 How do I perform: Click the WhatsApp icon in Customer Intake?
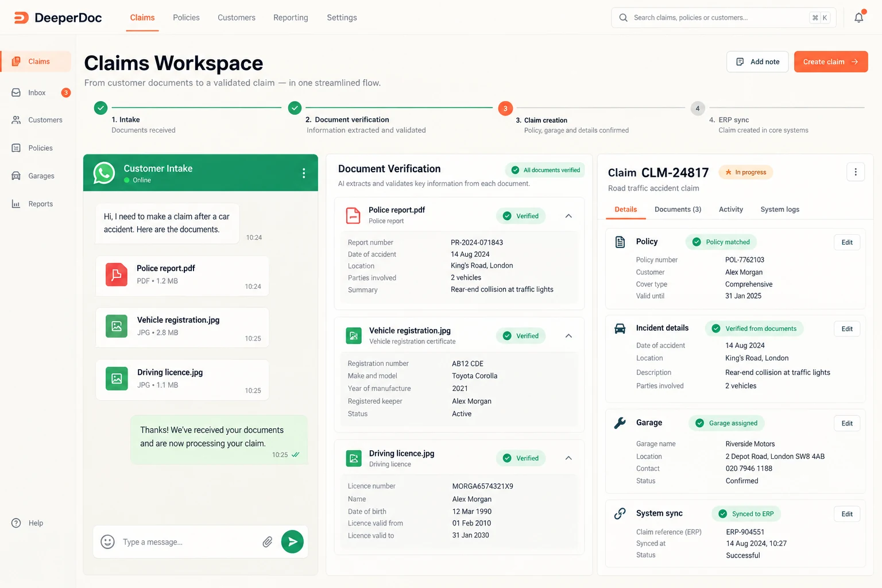[x=104, y=173]
